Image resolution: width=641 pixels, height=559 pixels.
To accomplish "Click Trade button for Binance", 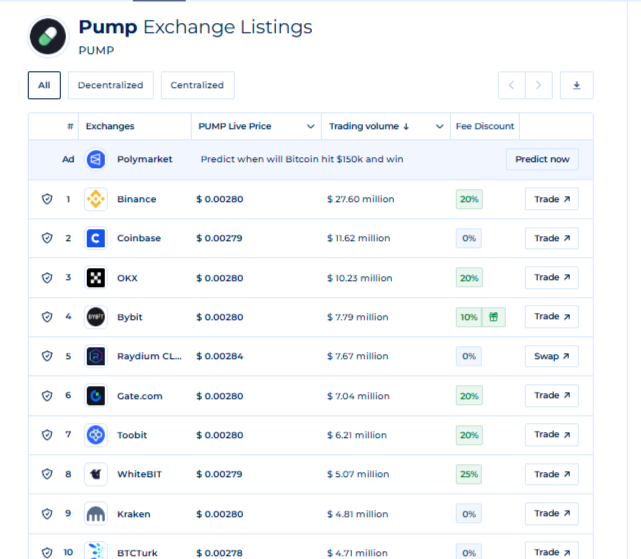I will click(x=552, y=199).
